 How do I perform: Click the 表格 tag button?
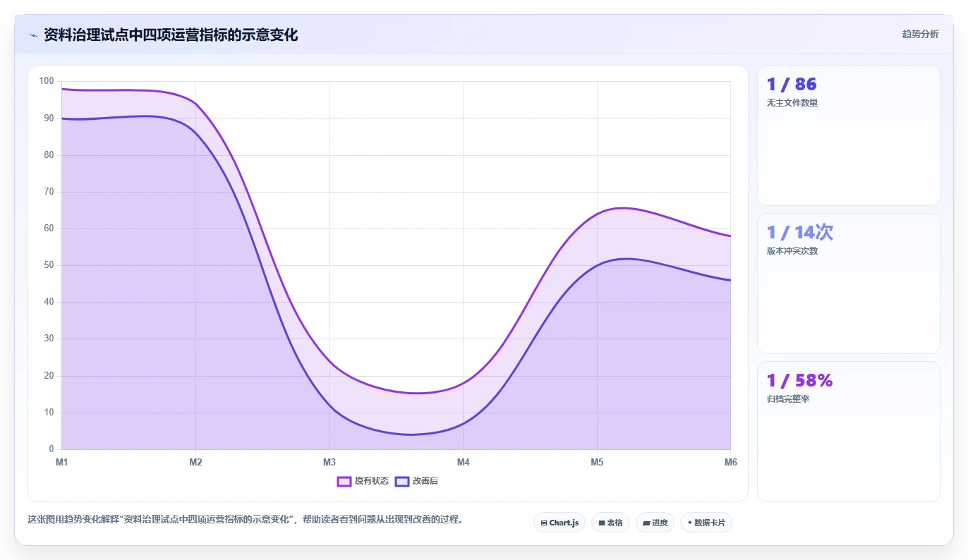610,523
